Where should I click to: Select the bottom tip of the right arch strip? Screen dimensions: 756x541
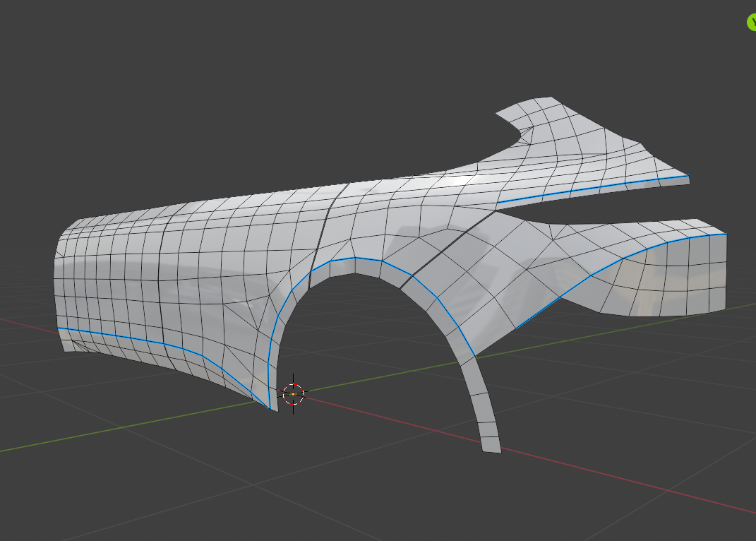click(x=491, y=446)
